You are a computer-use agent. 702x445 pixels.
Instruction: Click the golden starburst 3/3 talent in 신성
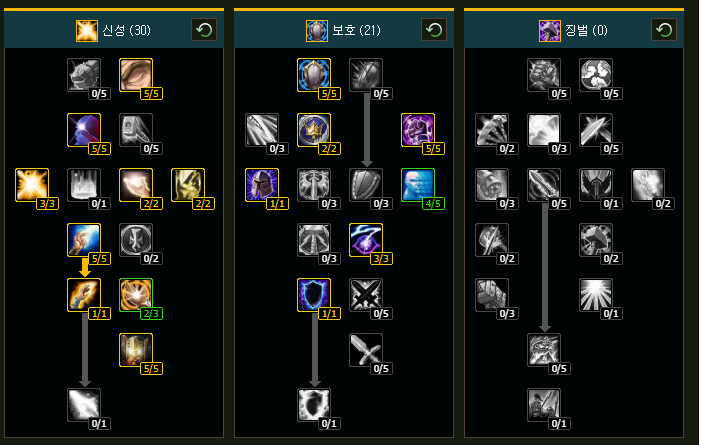pos(32,185)
